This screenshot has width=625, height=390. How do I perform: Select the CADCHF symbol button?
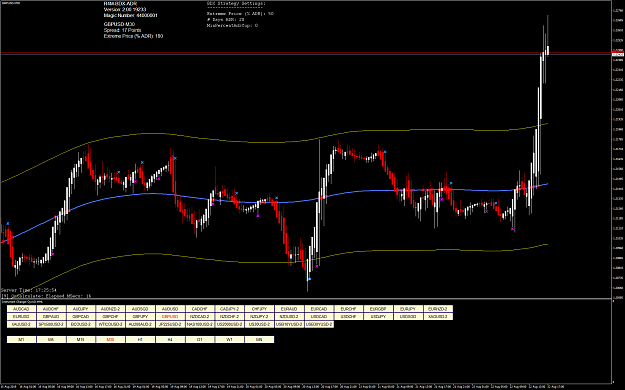point(200,309)
